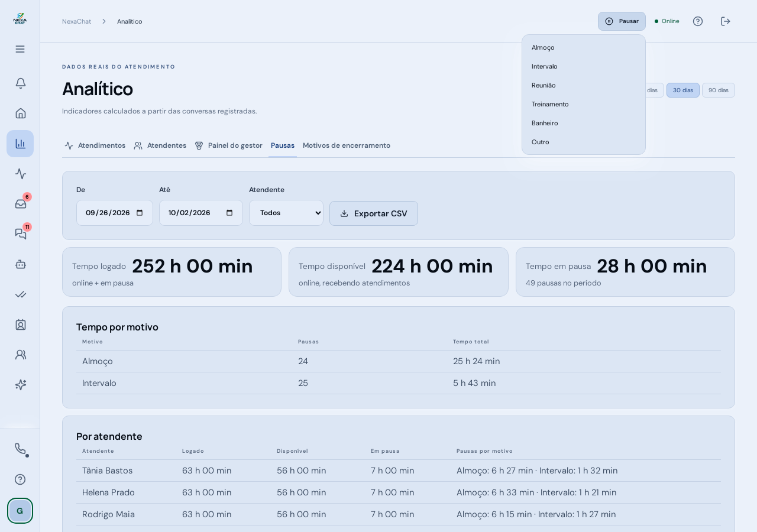Choose Intervalo pause reason

click(584, 66)
